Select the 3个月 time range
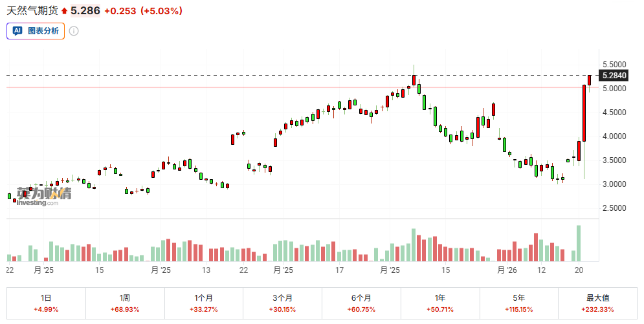The height and width of the screenshot is (324, 644). [283, 303]
